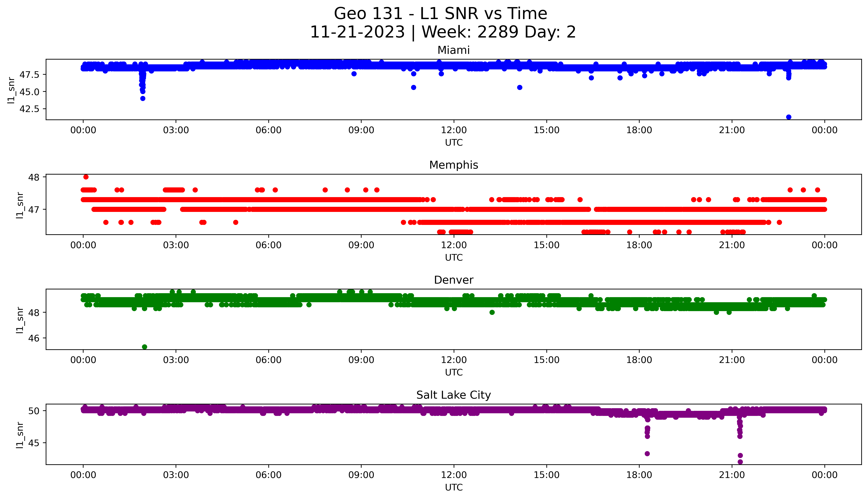Screen dimensions: 868x499
Task: Click the '47.5' y-tick on the Miami plot
Action: 29,75
